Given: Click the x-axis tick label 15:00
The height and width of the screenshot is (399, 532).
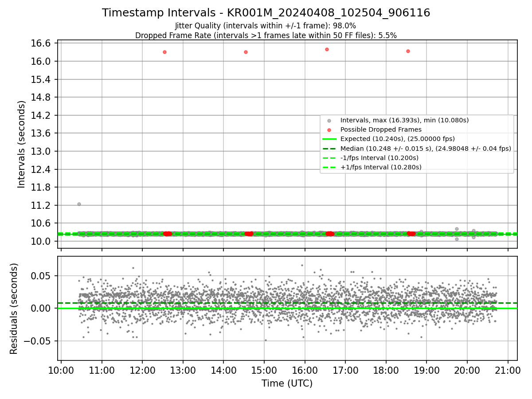Looking at the screenshot, I should click(x=264, y=371).
